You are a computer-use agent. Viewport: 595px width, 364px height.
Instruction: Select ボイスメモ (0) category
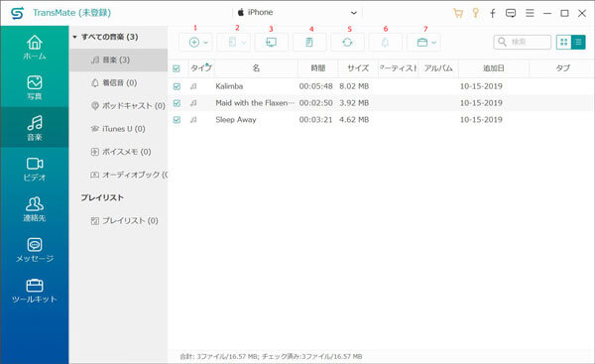pyautogui.click(x=118, y=152)
